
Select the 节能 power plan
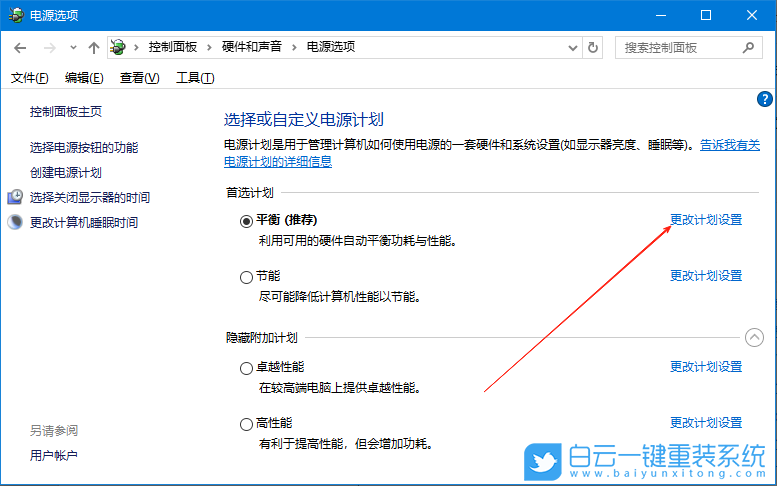coord(246,277)
